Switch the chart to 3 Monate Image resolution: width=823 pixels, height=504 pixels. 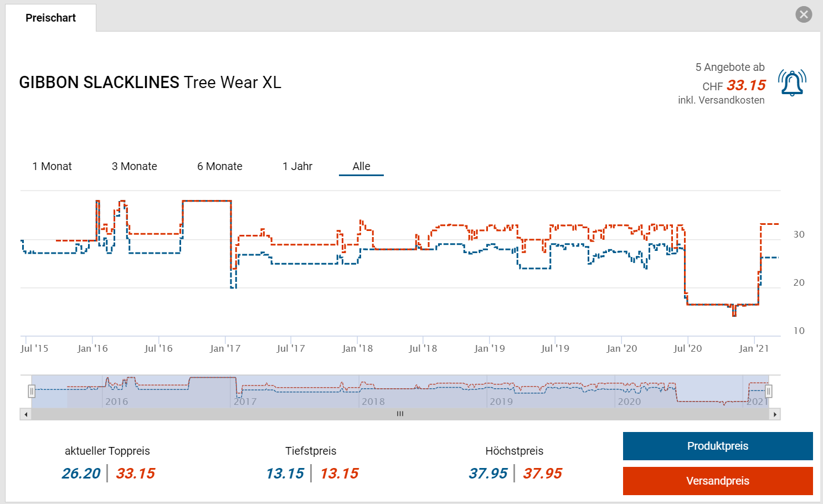pyautogui.click(x=135, y=167)
